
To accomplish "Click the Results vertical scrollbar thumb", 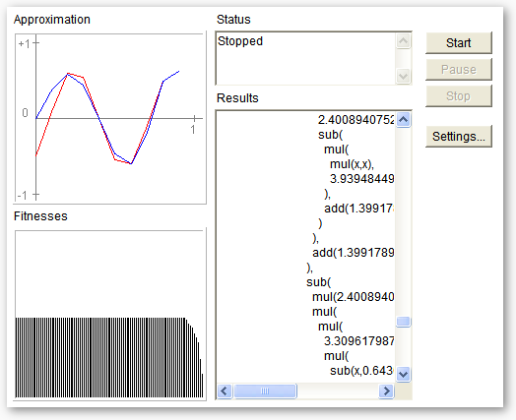I will (403, 322).
